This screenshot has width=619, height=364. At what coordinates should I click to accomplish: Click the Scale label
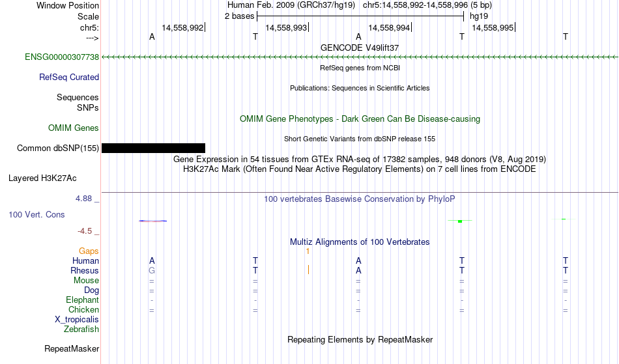tap(89, 16)
